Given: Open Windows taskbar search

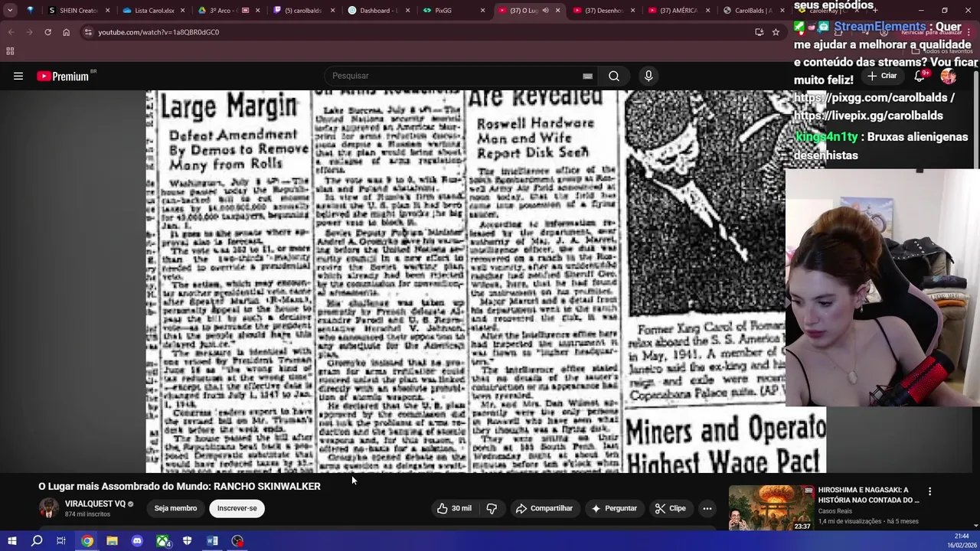Looking at the screenshot, I should (37, 541).
